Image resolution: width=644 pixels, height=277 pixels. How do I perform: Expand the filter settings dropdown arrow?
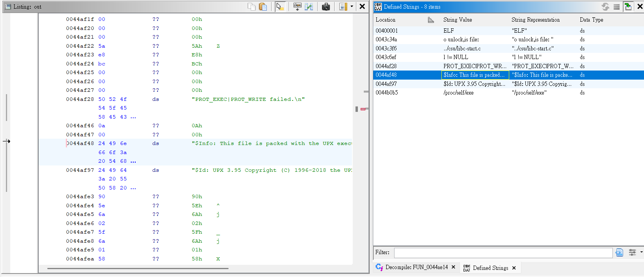point(641,253)
